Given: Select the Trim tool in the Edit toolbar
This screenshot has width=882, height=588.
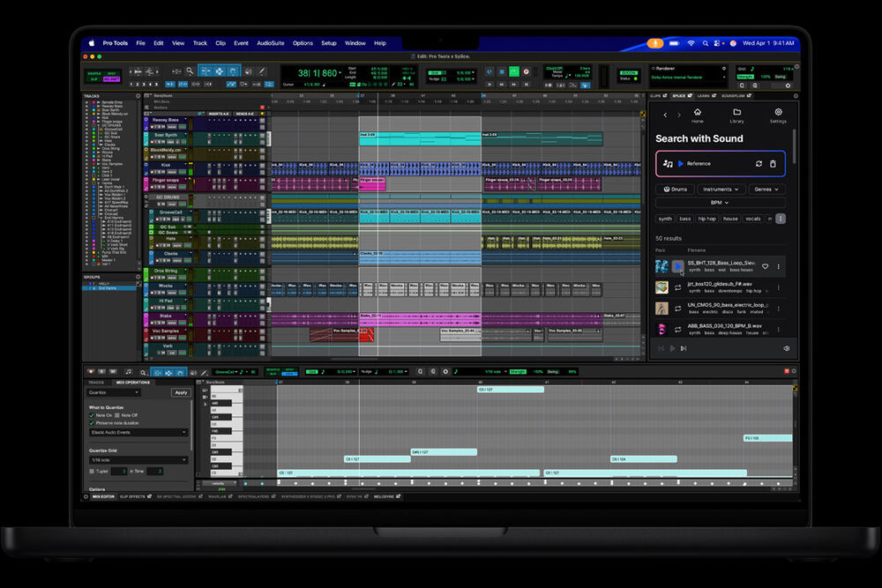Looking at the screenshot, I should tap(206, 71).
